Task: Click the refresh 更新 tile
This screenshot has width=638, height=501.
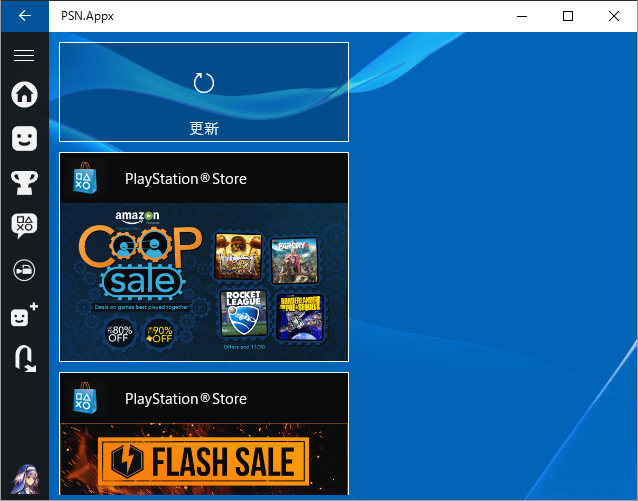Action: (204, 92)
